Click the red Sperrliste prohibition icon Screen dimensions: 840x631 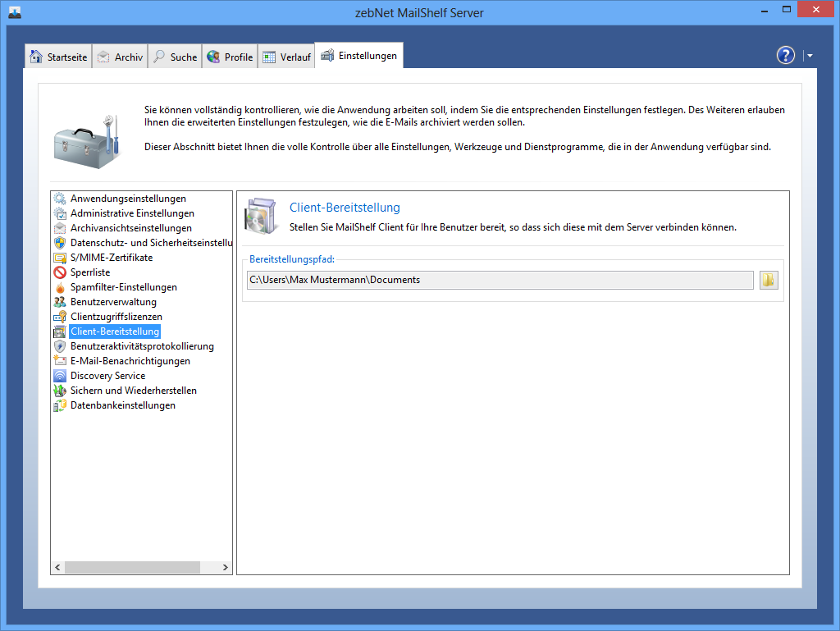60,272
